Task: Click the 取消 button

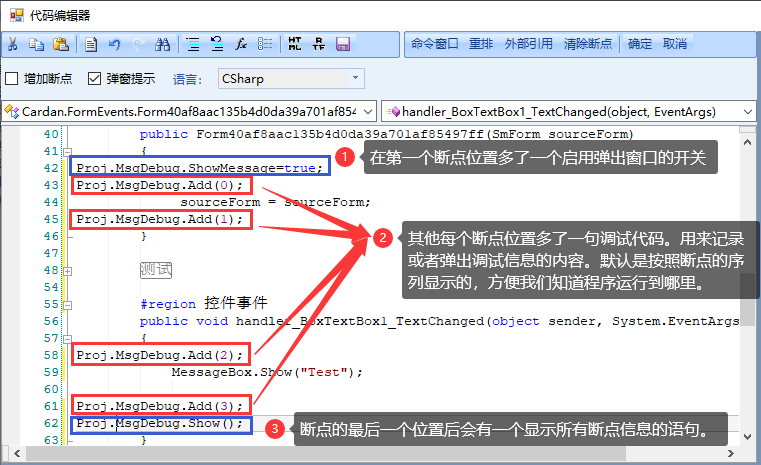Action: (675, 44)
